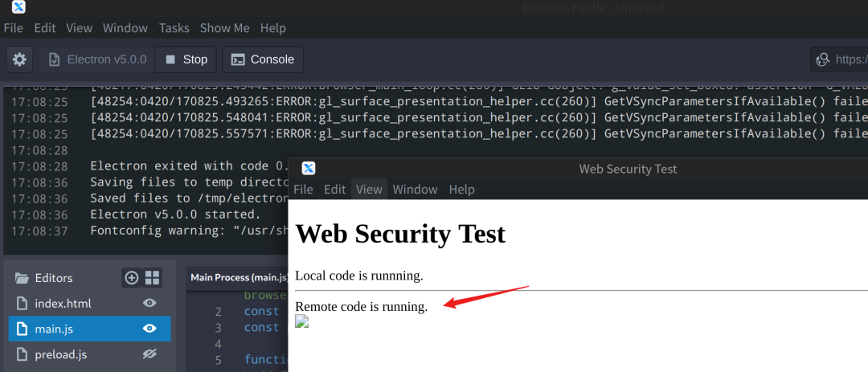Click the Electron v5.0.0 version selector
The width and height of the screenshot is (868, 372).
[97, 59]
